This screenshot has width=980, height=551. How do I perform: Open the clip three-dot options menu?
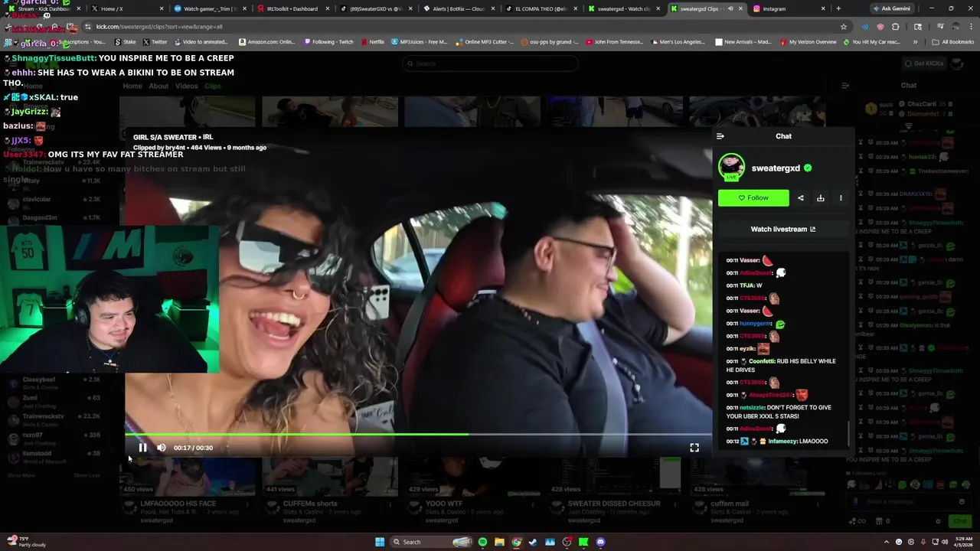pos(841,198)
